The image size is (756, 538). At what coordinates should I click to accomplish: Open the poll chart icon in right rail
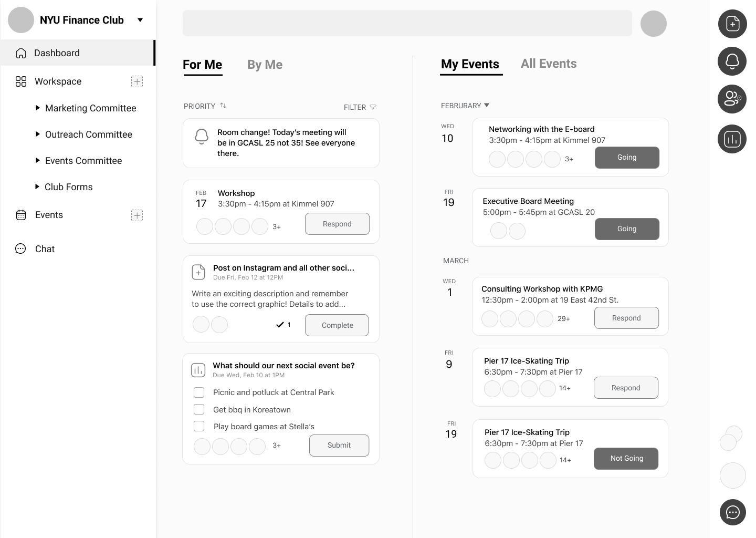[732, 139]
